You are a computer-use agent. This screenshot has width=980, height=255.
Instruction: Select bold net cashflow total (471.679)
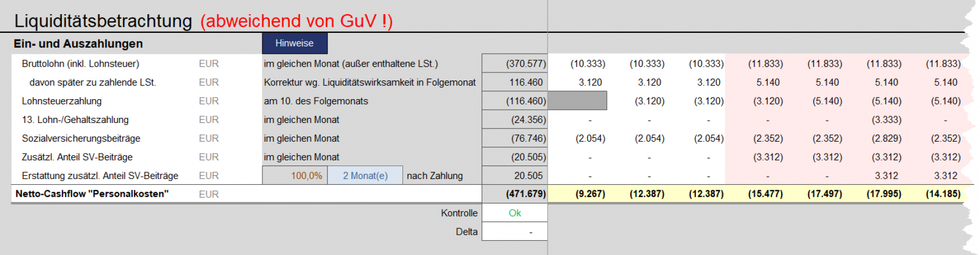tap(515, 194)
